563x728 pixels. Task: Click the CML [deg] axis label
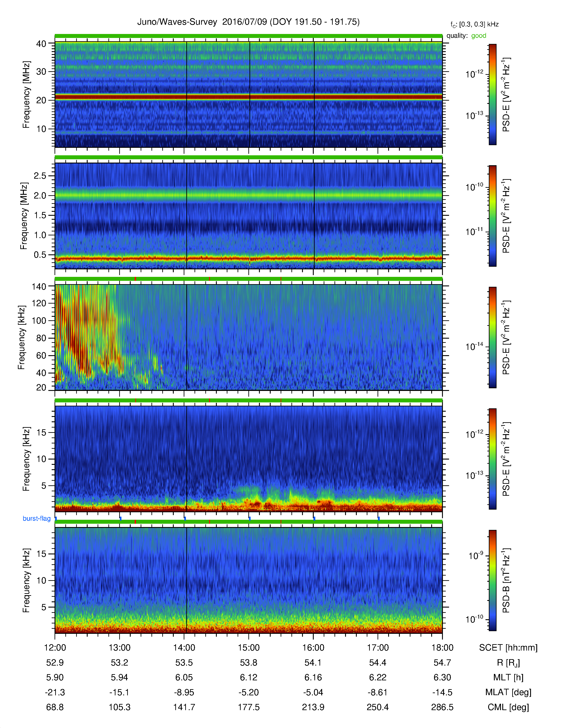coord(508,707)
